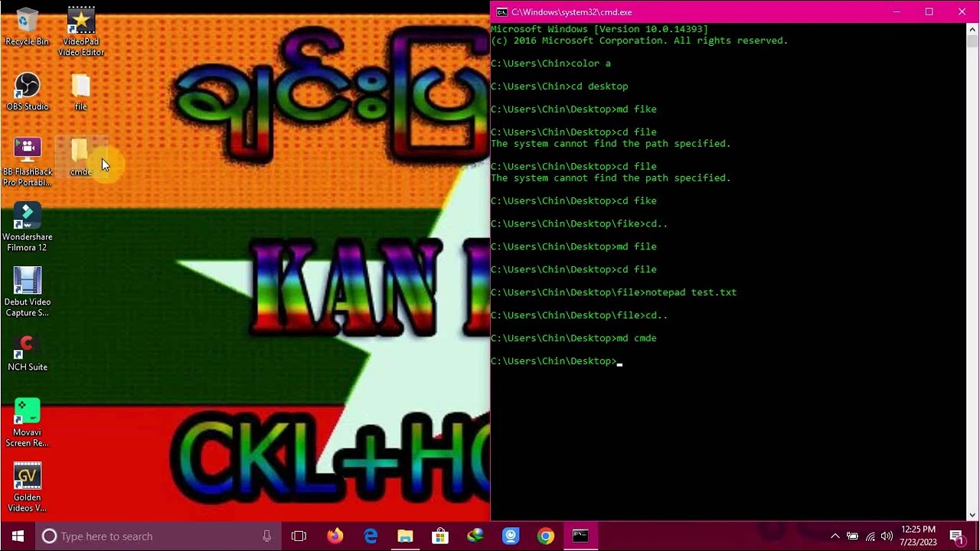Launch Google Chrome from taskbar
The image size is (980, 551).
click(x=545, y=536)
